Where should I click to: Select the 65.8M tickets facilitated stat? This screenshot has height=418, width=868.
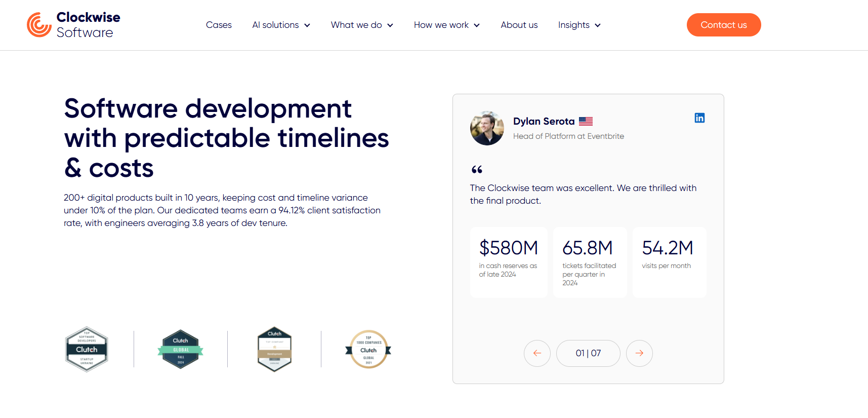(x=590, y=262)
